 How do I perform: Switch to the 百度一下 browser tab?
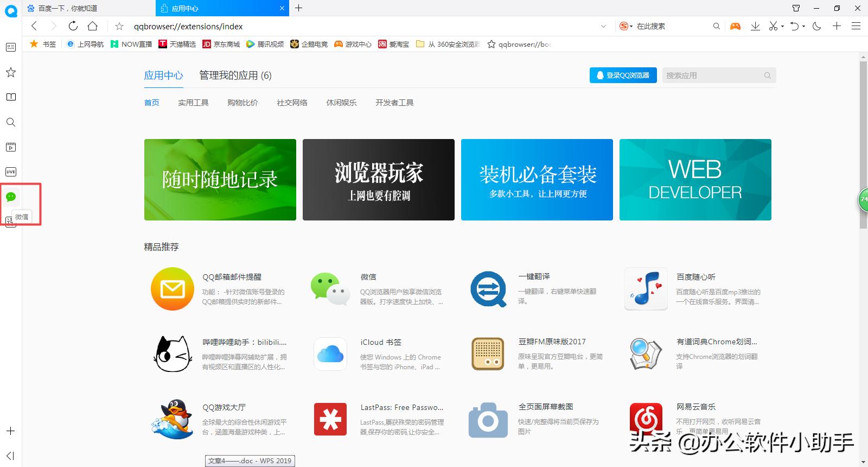pos(90,8)
